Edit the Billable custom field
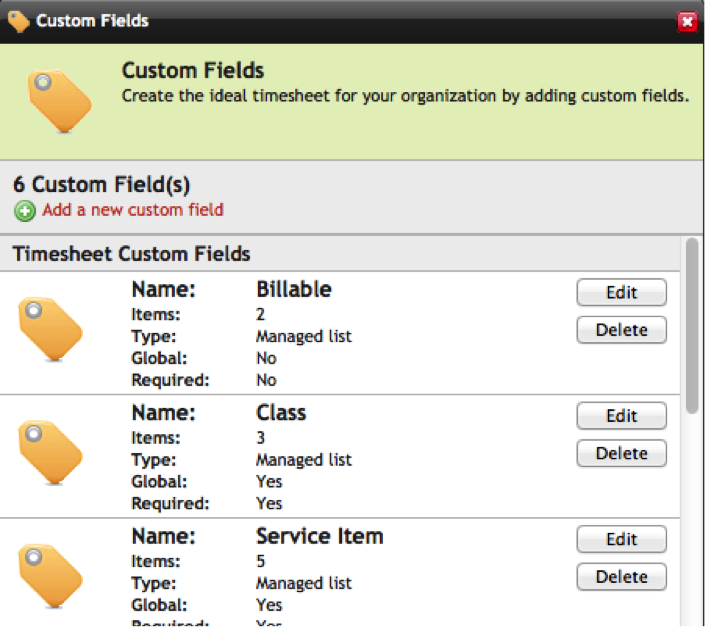Screen dimensions: 705x627 pyautogui.click(x=621, y=292)
